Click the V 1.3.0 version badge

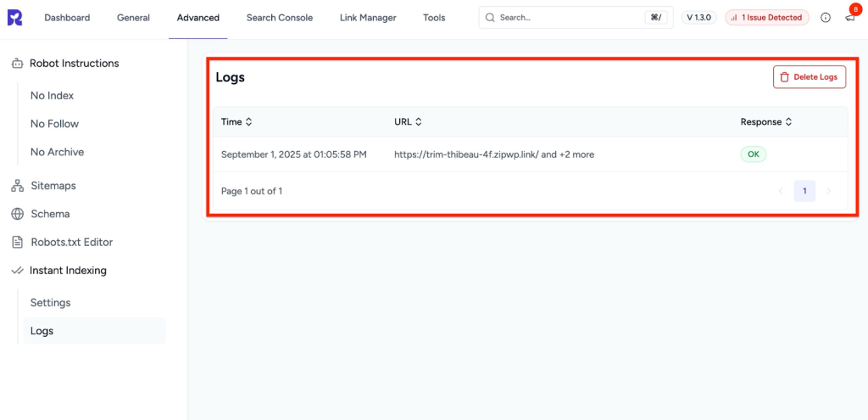coord(699,18)
